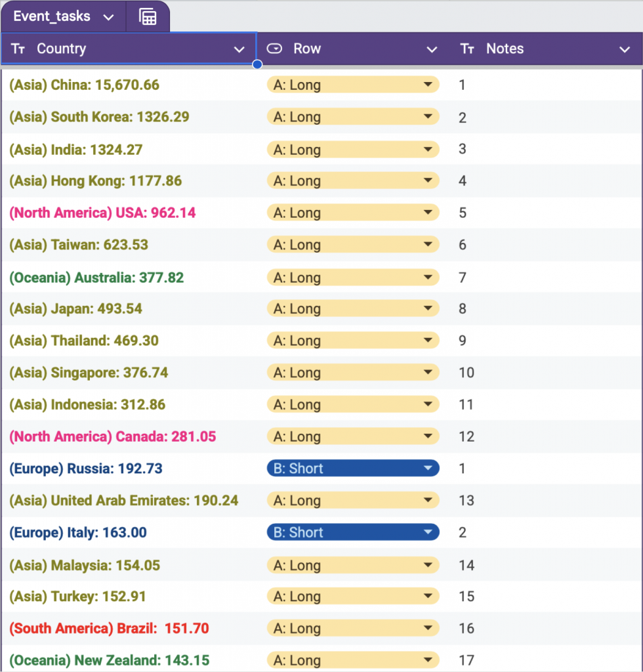
Task: Click Notes cell with value 13
Action: click(x=467, y=501)
